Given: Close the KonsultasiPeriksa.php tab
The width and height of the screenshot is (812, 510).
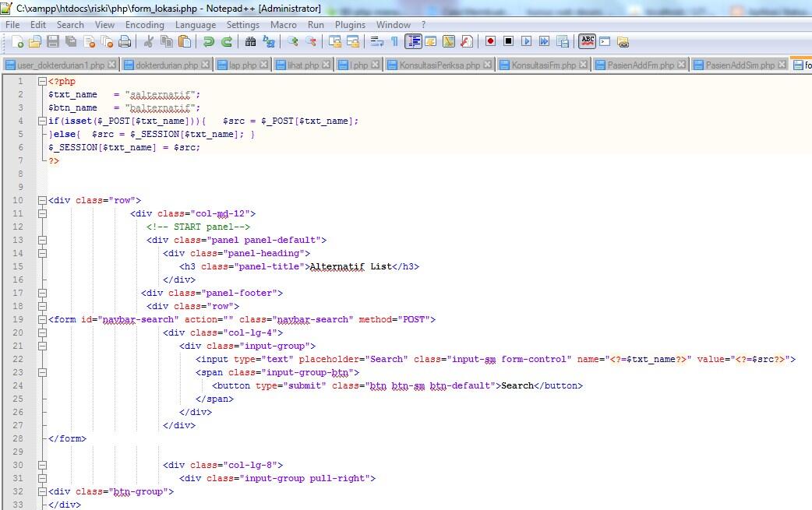Looking at the screenshot, I should coord(487,64).
